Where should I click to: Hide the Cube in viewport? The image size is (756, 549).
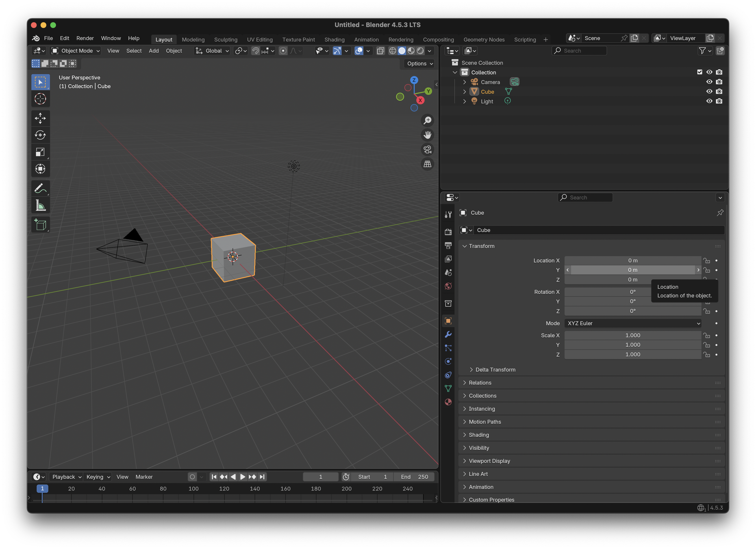pyautogui.click(x=709, y=91)
